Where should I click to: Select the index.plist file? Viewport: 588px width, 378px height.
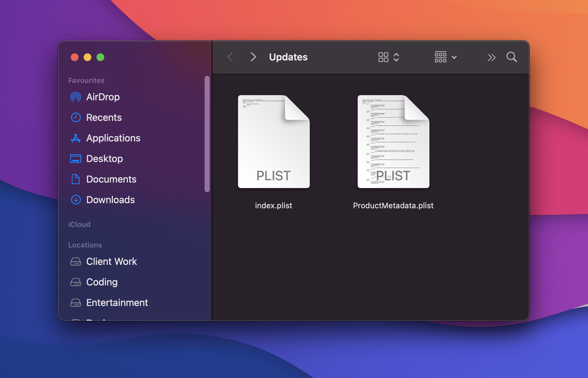(x=274, y=141)
